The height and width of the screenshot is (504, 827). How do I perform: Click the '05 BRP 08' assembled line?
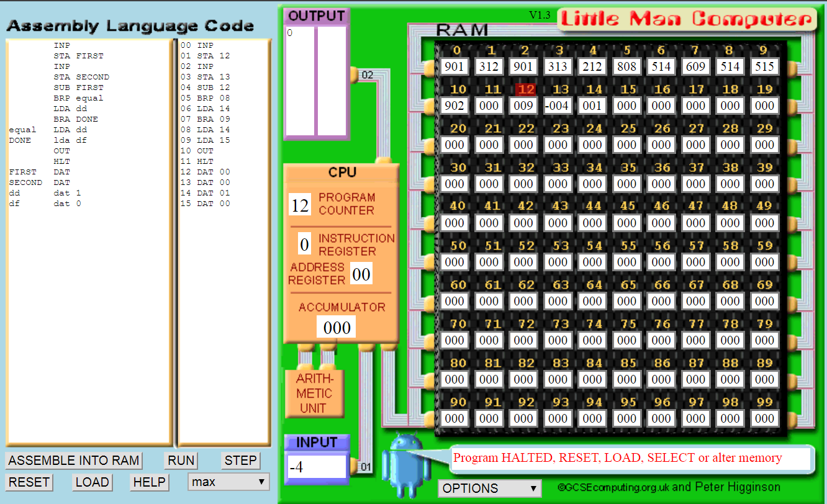point(205,98)
